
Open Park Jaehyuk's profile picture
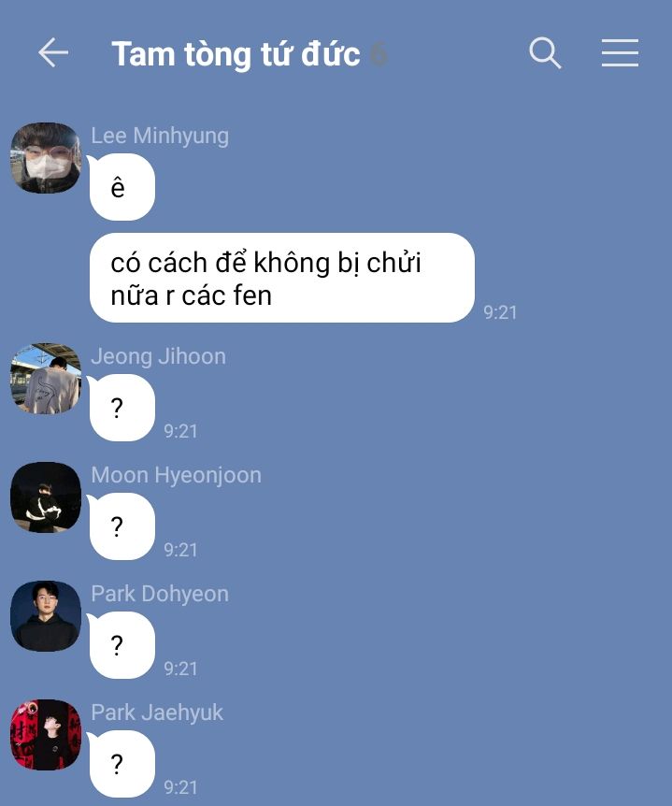pyautogui.click(x=46, y=735)
